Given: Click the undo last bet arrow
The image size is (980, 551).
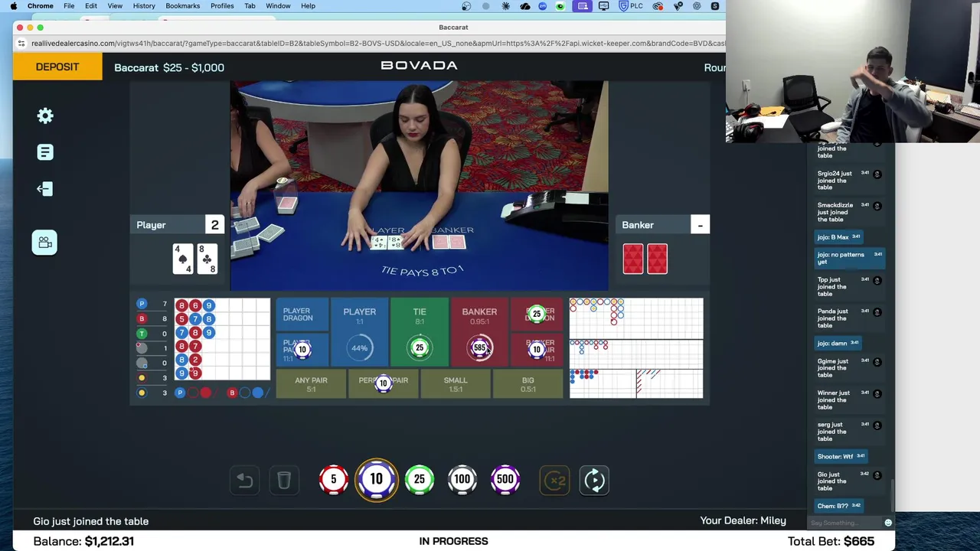Looking at the screenshot, I should (245, 481).
